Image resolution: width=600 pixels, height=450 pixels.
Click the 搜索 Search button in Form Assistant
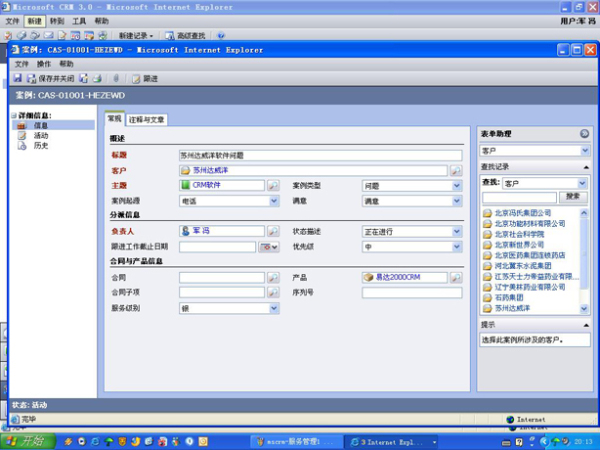[573, 197]
